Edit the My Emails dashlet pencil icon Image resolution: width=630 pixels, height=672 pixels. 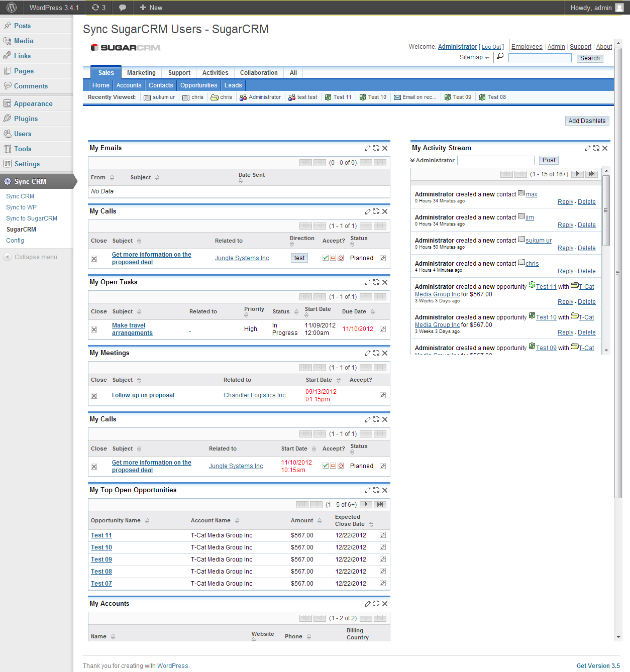368,148
